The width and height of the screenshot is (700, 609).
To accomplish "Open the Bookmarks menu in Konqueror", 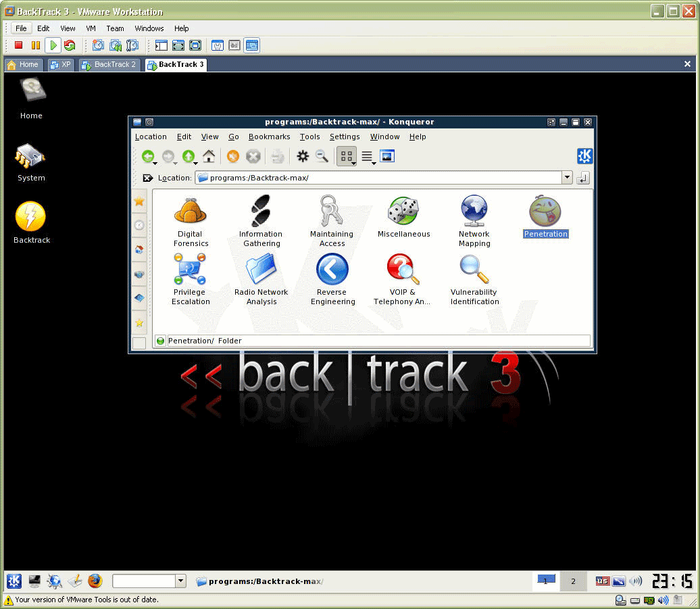I will pyautogui.click(x=269, y=137).
